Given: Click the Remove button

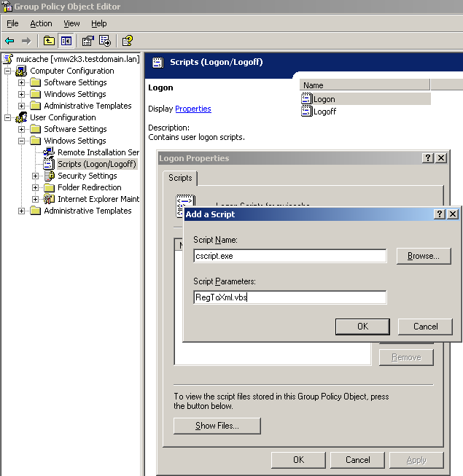Looking at the screenshot, I should tap(406, 357).
